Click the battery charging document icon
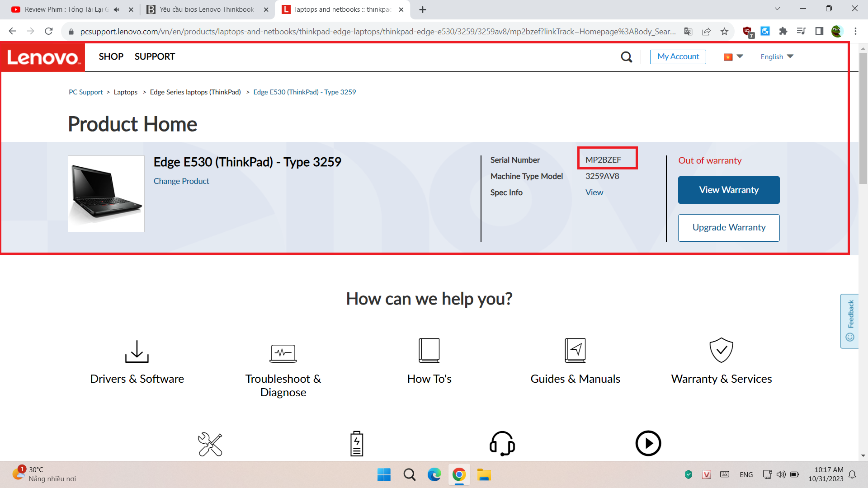 (357, 444)
